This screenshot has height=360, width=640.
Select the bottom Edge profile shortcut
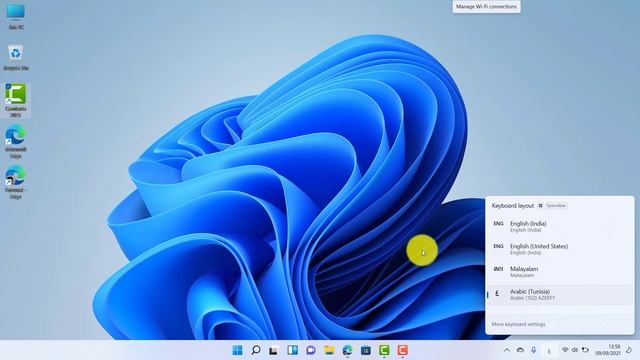(16, 182)
